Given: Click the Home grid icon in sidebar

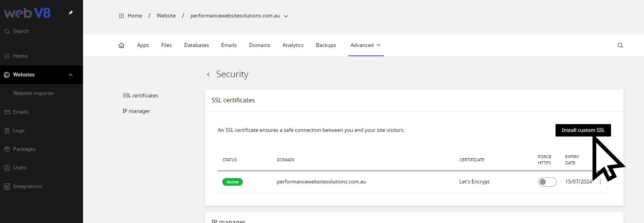Looking at the screenshot, I should [x=7, y=56].
